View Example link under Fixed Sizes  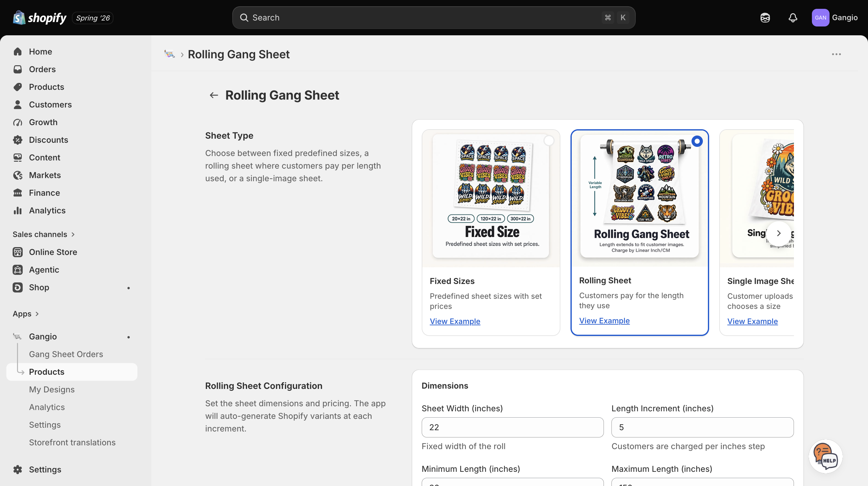pyautogui.click(x=455, y=321)
